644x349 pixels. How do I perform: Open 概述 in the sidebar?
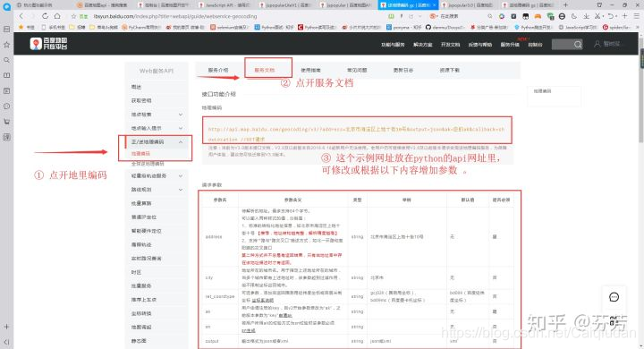tap(136, 87)
